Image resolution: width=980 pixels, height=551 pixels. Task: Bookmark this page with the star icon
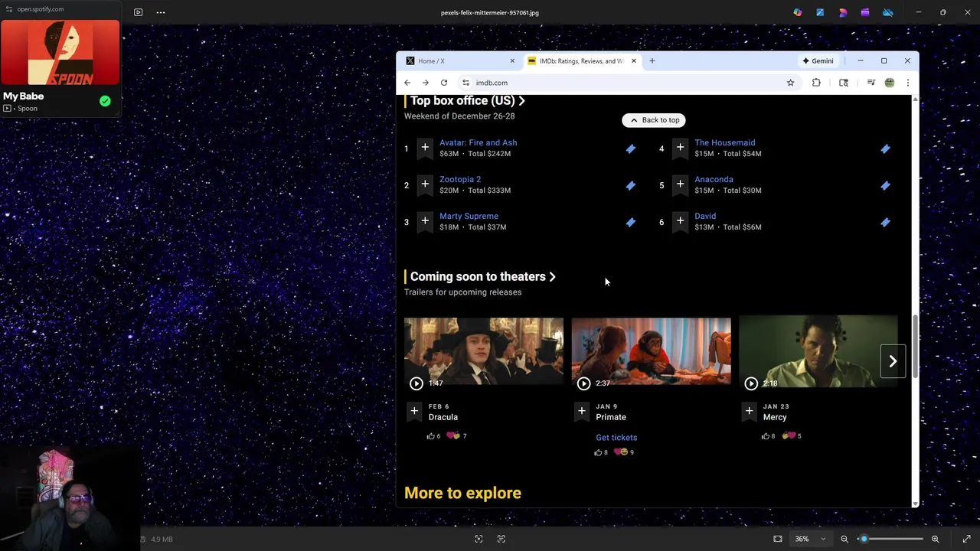point(790,83)
